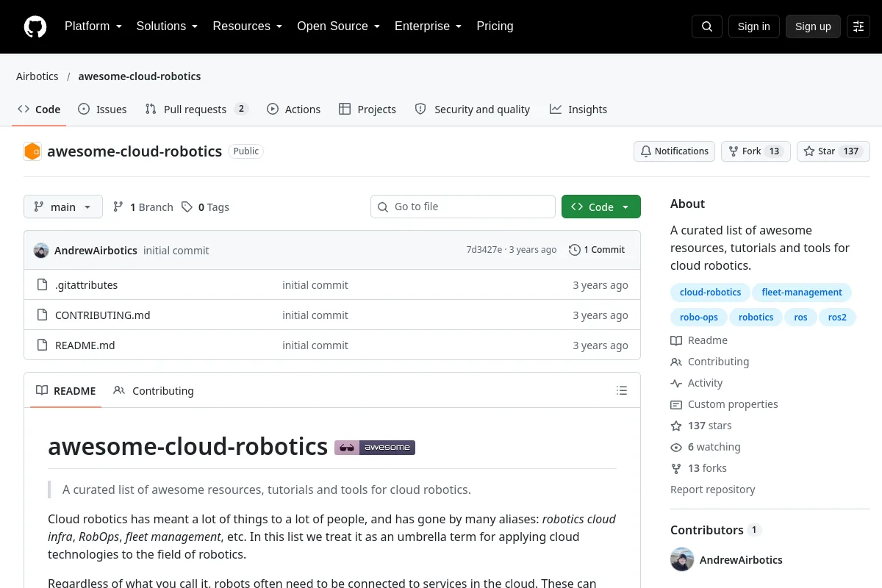The width and height of the screenshot is (882, 588).
Task: Expand the Solutions menu
Action: pyautogui.click(x=167, y=26)
